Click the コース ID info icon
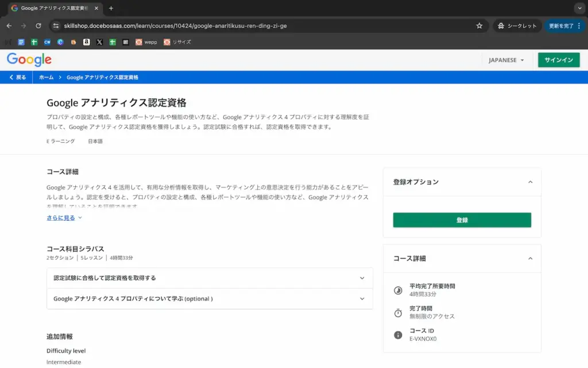 (x=398, y=335)
